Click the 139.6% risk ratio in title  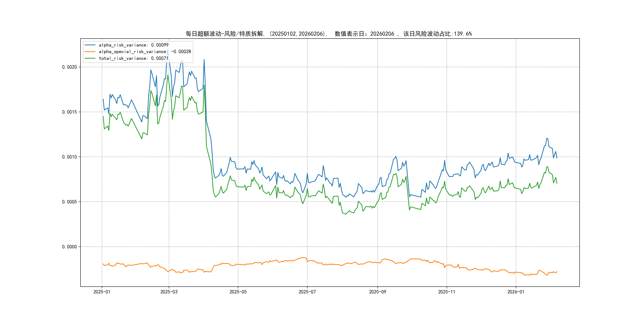[x=463, y=34]
